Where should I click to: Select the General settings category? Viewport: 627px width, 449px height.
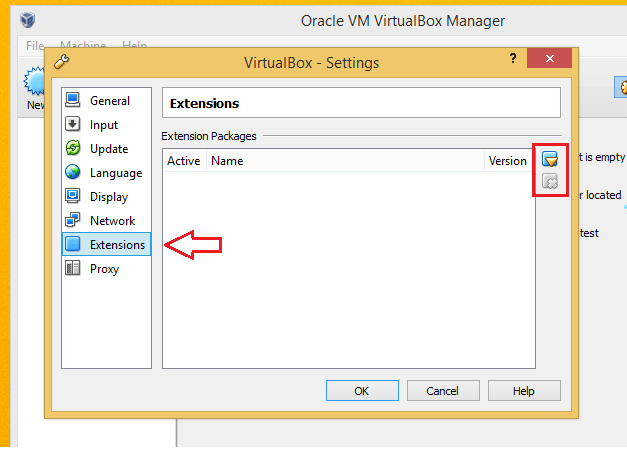point(106,100)
